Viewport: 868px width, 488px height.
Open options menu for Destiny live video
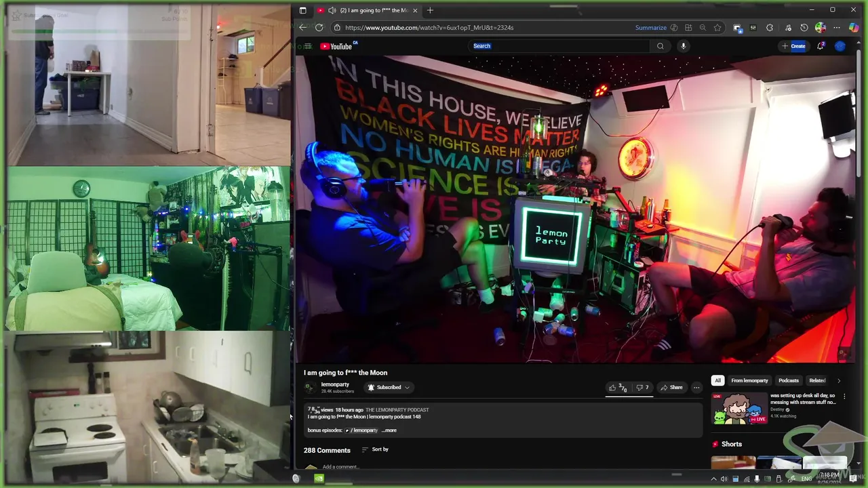pos(844,396)
